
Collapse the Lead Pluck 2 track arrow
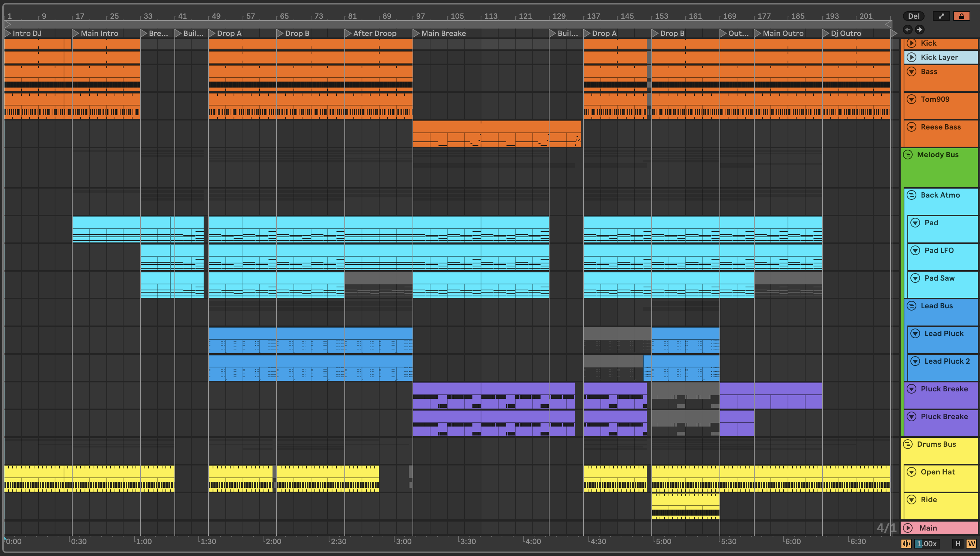pyautogui.click(x=916, y=361)
